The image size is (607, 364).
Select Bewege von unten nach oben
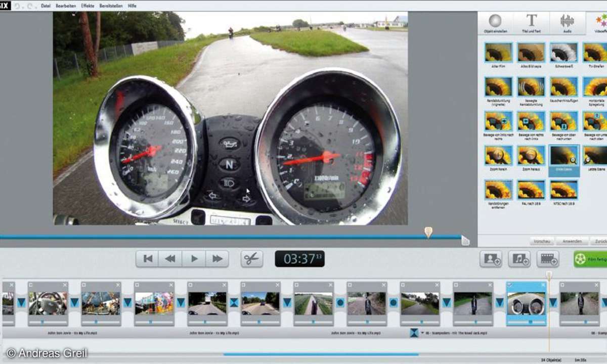point(595,121)
